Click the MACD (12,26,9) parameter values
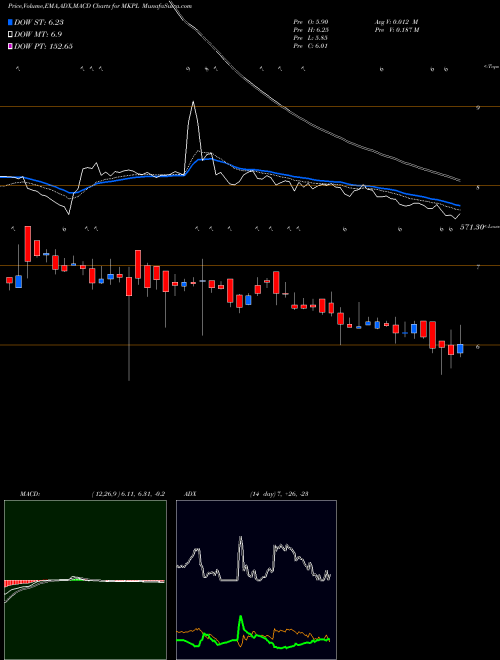This screenshot has height=660, width=500. coord(128,494)
